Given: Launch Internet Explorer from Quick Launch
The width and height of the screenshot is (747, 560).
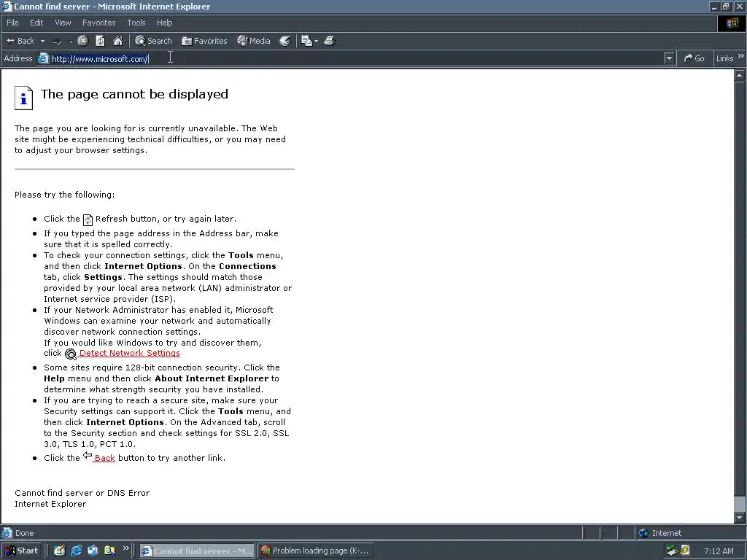Looking at the screenshot, I should 76,551.
